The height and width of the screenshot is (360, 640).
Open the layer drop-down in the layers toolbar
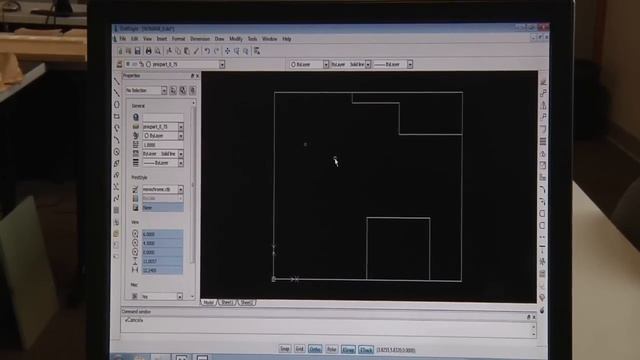[222, 64]
